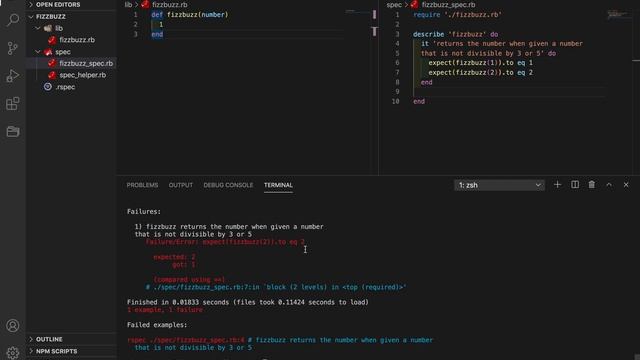
Task: Click "require './fizzbuzz.rb'" line
Action: (x=457, y=15)
